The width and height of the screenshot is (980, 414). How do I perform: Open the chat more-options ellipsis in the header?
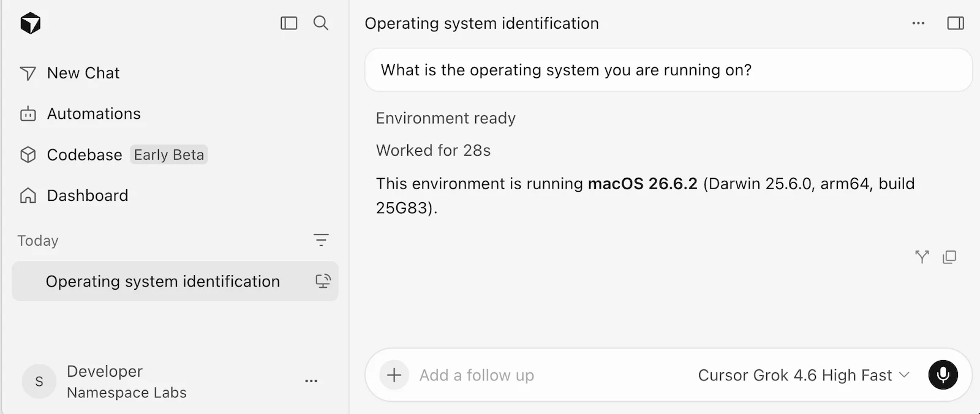(918, 23)
